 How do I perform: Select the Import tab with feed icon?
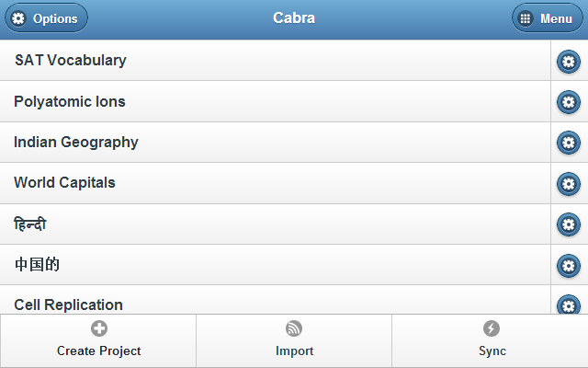coord(294,340)
